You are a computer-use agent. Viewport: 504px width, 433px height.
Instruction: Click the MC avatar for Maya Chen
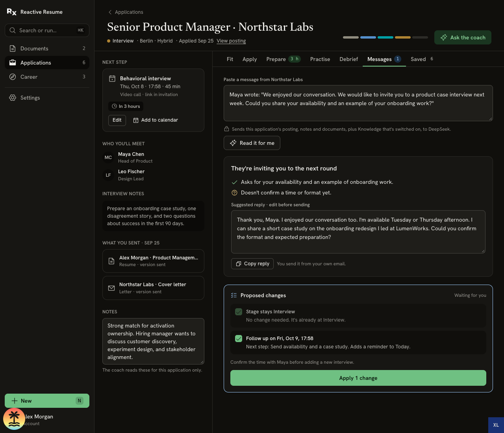click(x=108, y=157)
